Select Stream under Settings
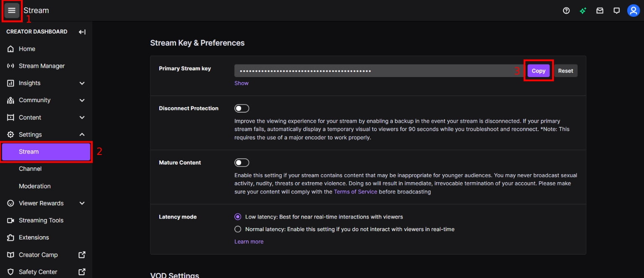Viewport: 644px width, 278px height. point(46,152)
